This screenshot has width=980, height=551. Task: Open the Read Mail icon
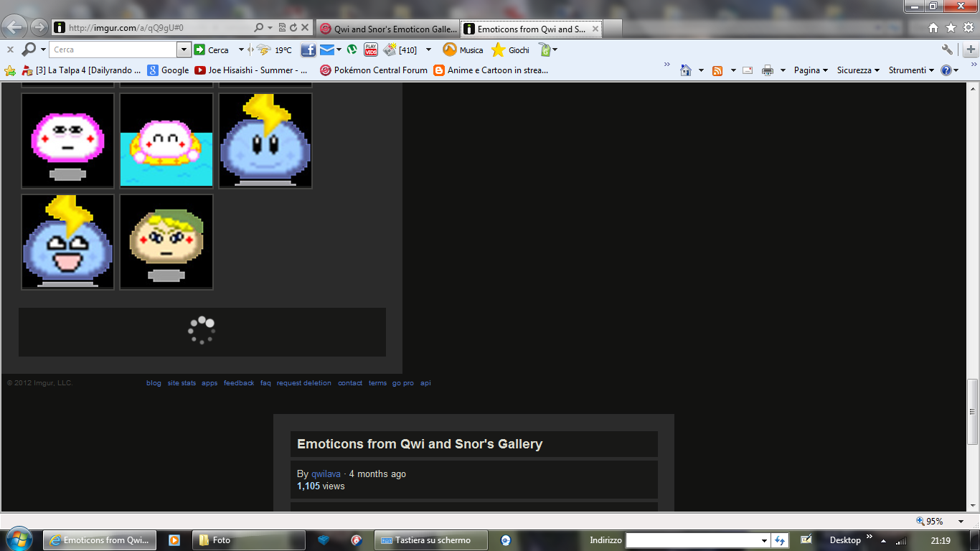[748, 70]
